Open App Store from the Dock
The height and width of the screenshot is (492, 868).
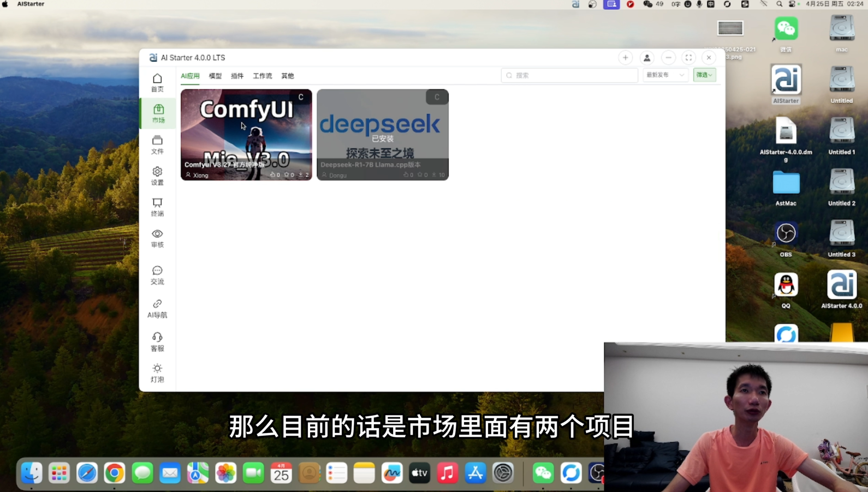[475, 473]
